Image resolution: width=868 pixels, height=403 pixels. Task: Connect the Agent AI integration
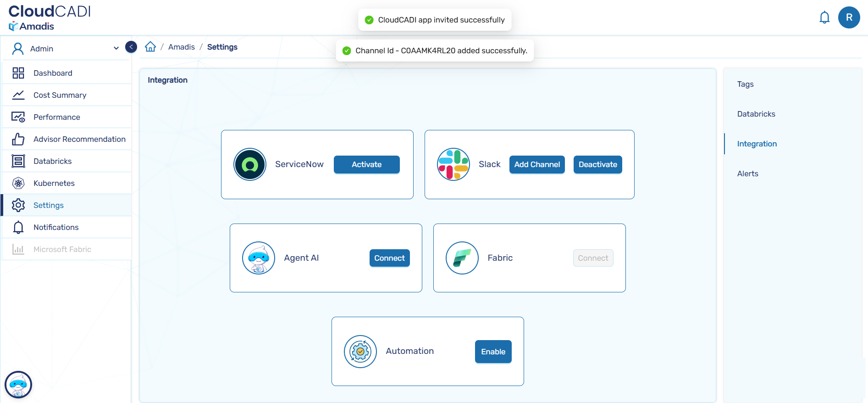pyautogui.click(x=389, y=258)
